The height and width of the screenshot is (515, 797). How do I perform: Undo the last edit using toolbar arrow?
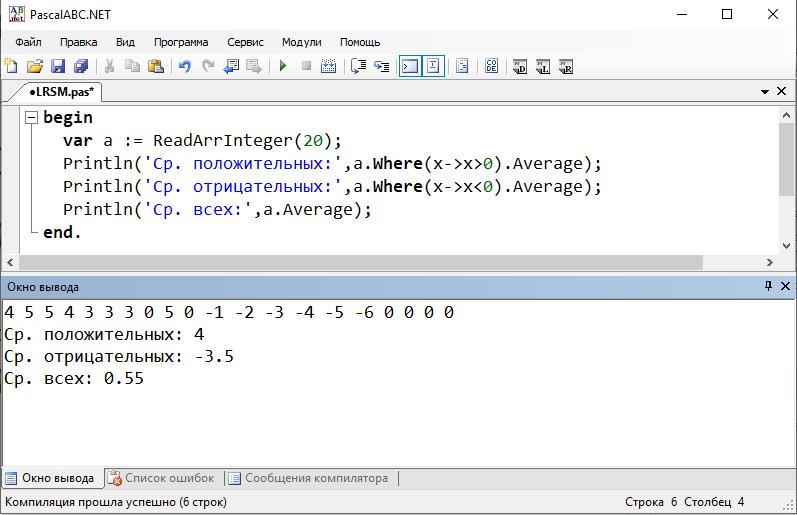point(184,66)
